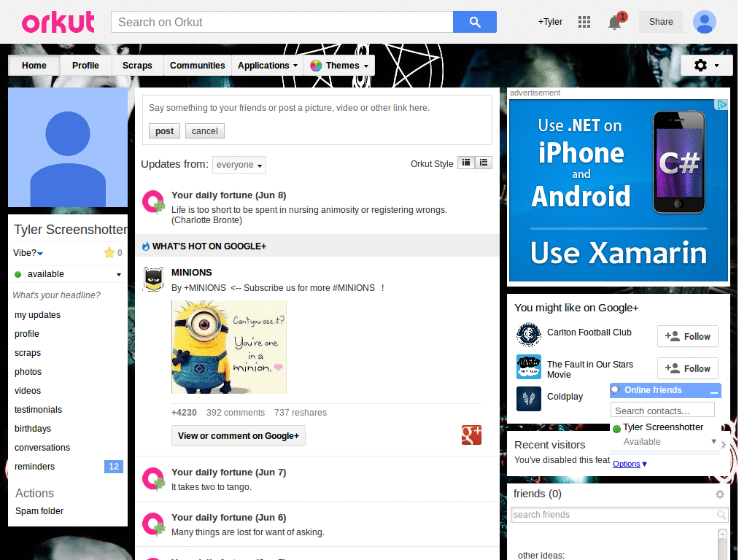Click the status update text box
Viewport: 747px width, 560px height.
tap(317, 108)
